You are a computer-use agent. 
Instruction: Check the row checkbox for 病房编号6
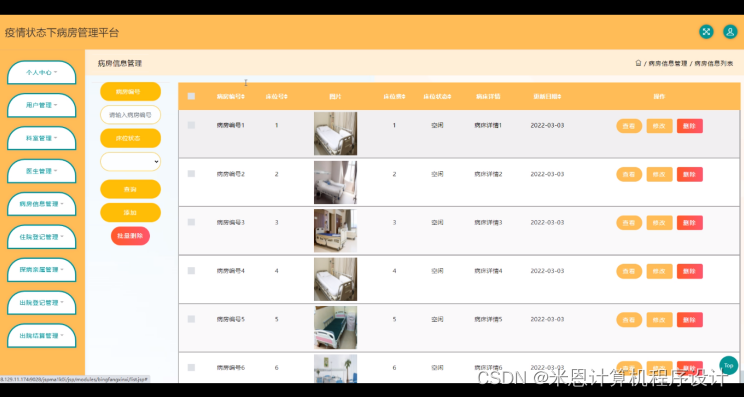pos(191,368)
